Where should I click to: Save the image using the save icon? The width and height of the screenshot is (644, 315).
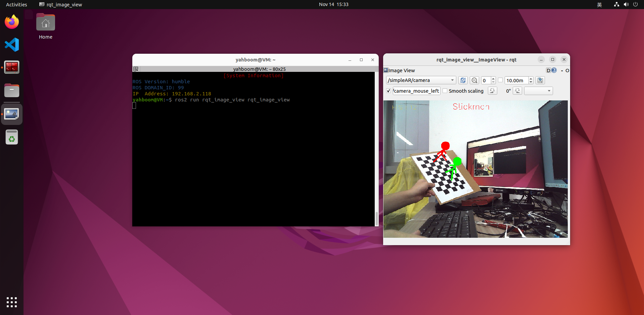(x=540, y=80)
